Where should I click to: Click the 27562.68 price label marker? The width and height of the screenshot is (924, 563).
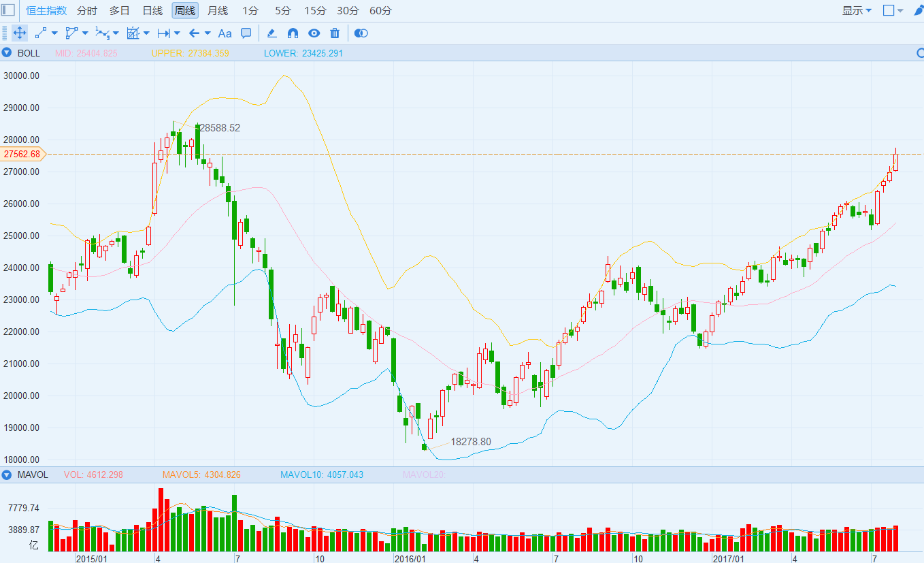[x=22, y=154]
